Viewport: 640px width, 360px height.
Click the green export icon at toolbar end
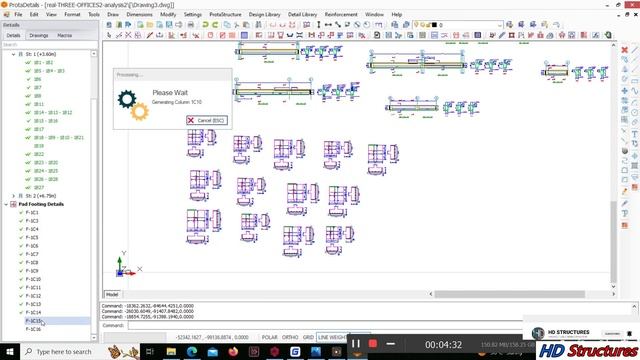point(608,36)
